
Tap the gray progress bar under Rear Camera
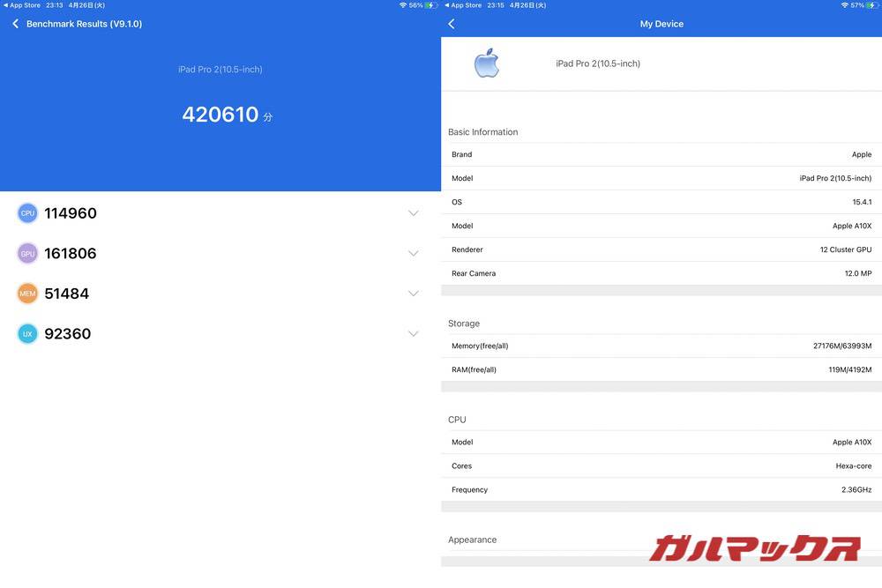(660, 288)
